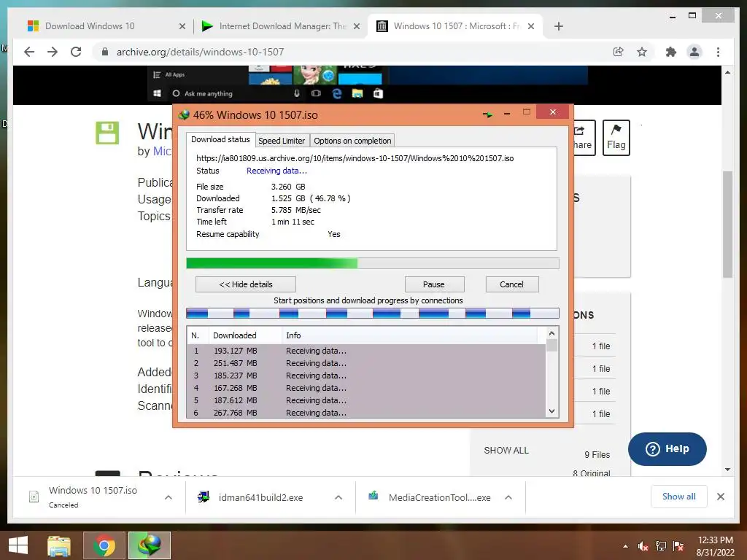Select connection row with 185.237 MB
Screen dimensions: 747x560
click(366, 376)
